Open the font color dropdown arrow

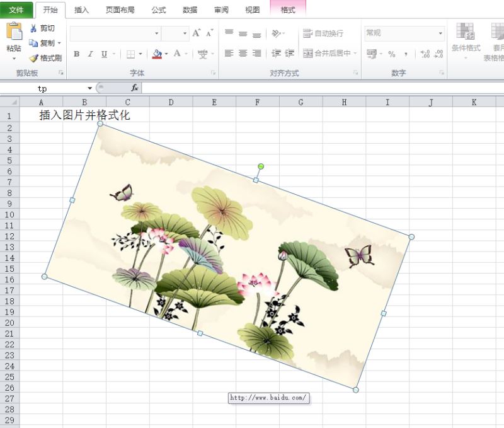coord(186,54)
